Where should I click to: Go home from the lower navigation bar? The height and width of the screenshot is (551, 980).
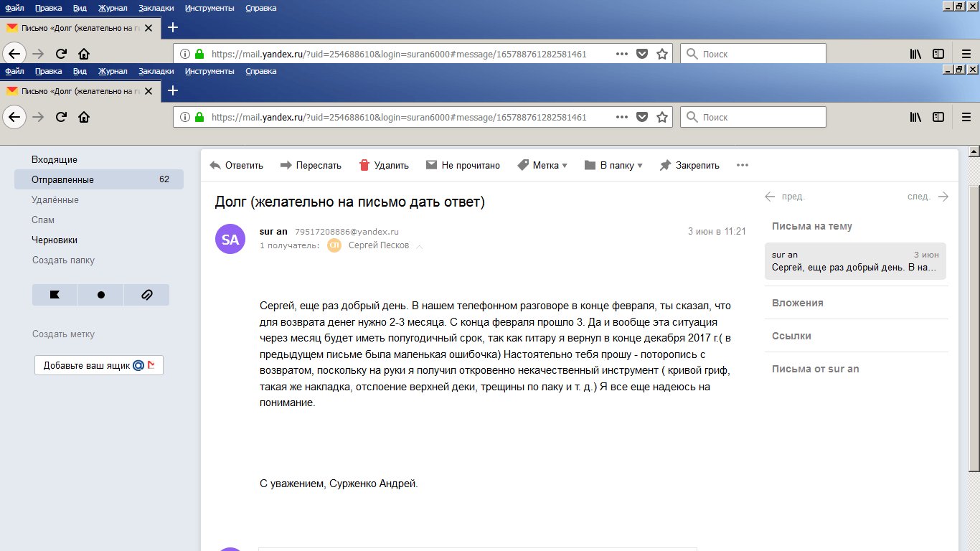84,117
